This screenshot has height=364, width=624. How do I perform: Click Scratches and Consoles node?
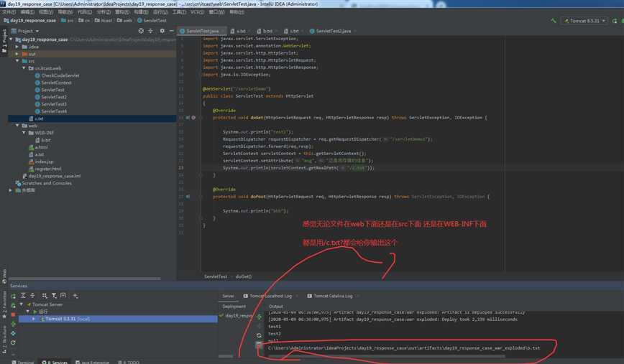[x=43, y=183]
